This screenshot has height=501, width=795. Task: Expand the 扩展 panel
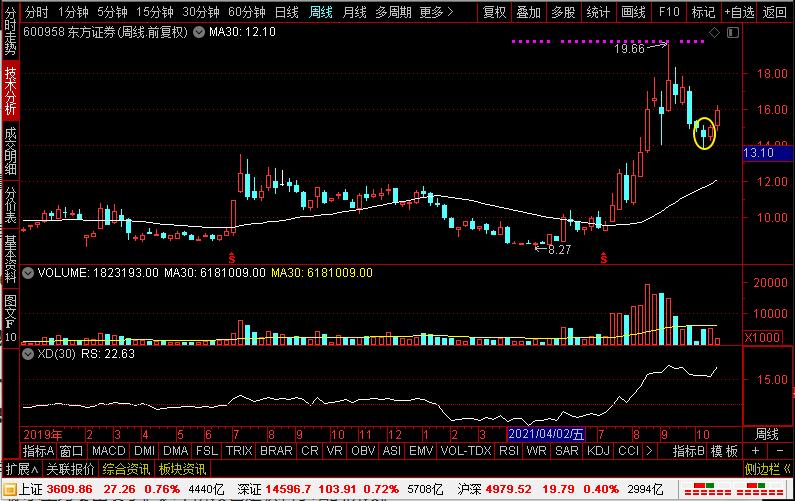[22, 469]
